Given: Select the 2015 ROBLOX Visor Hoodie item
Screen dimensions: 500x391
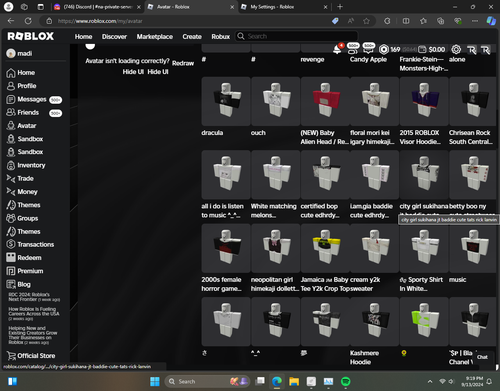Looking at the screenshot, I should point(424,101).
